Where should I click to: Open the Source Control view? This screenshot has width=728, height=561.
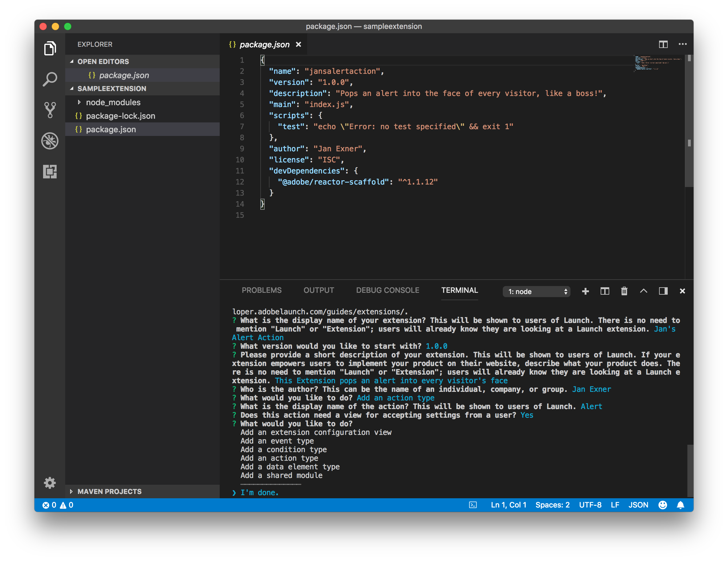(50, 110)
